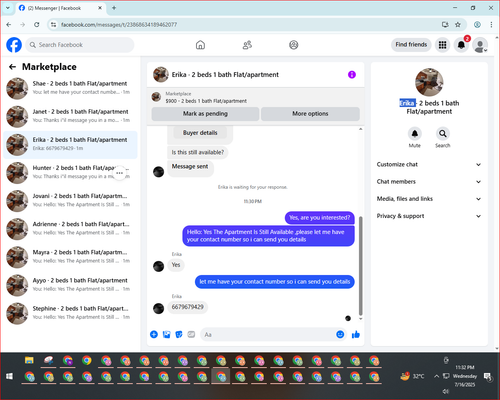
Task: Expand Privacy & support section
Action: pyautogui.click(x=429, y=216)
